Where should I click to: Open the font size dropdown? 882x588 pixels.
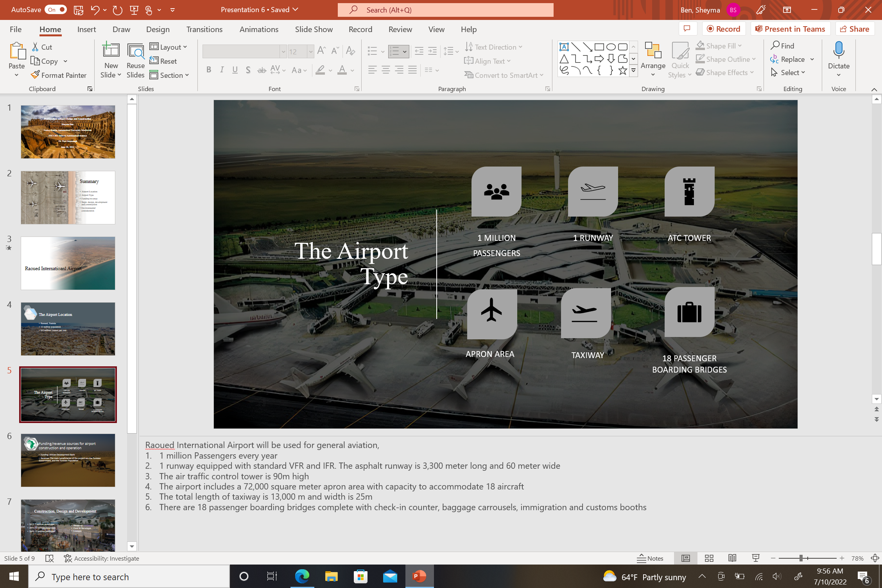(x=310, y=51)
